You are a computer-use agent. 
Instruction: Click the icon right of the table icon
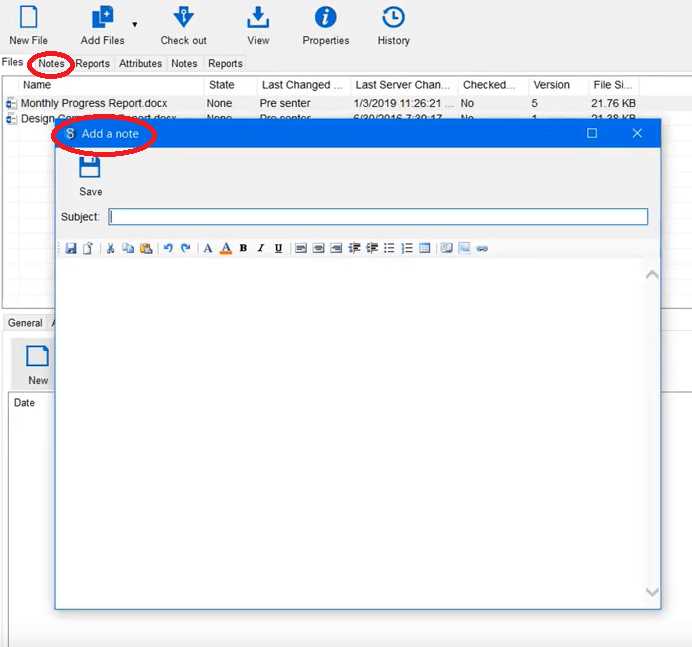pos(447,248)
